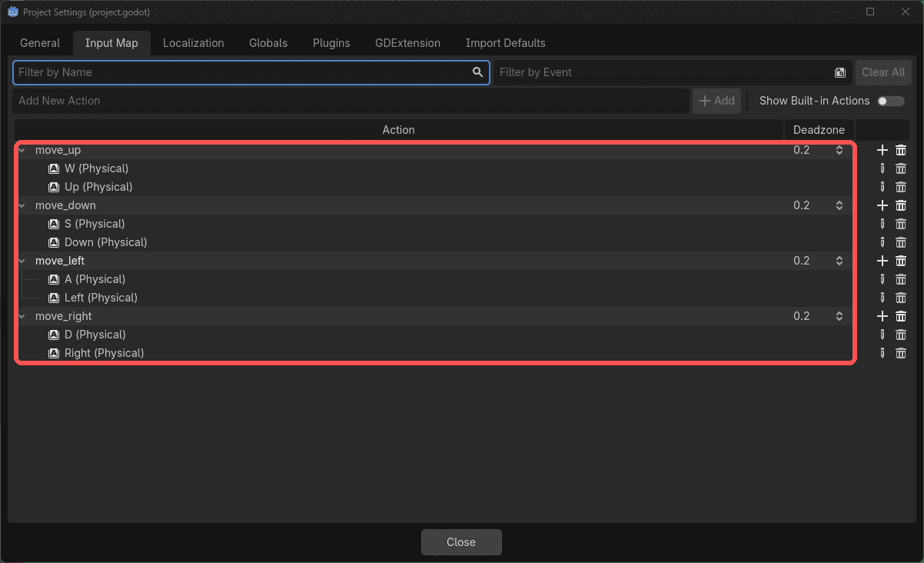Edit the Down (Physical) event
924x563 pixels.
882,242
